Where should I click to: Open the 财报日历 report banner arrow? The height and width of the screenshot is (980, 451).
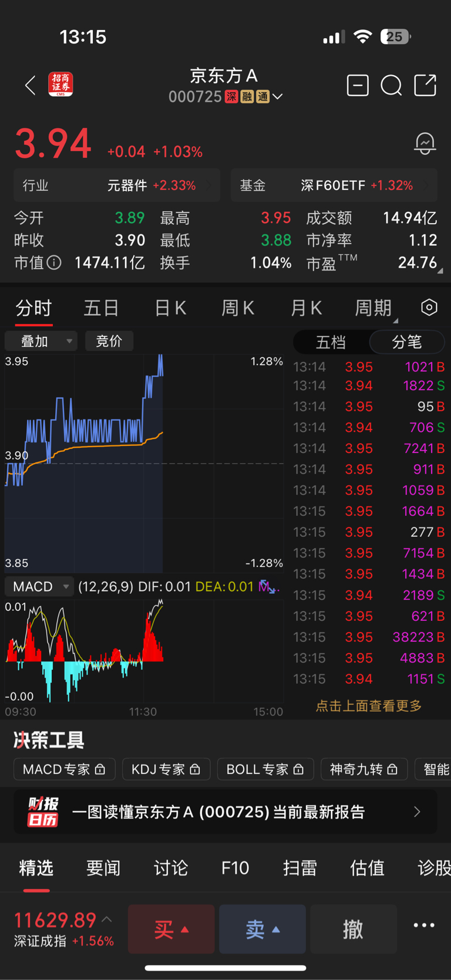pyautogui.click(x=417, y=812)
